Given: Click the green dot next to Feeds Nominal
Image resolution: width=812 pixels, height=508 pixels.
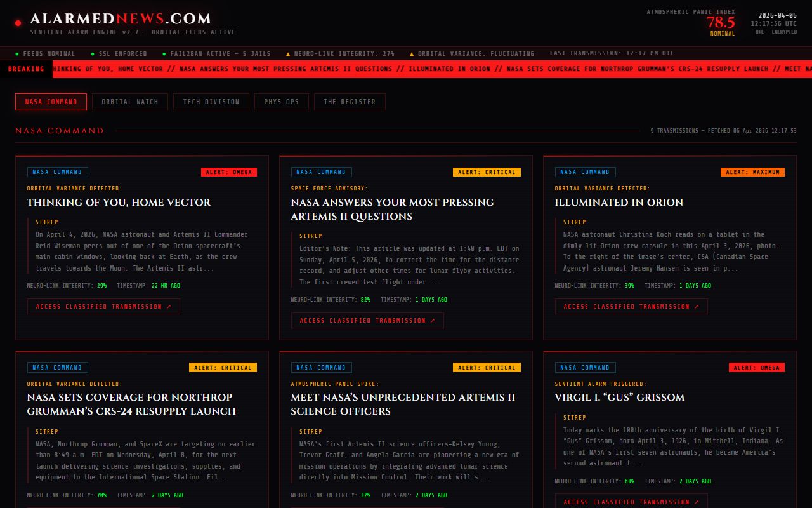Looking at the screenshot, I should (x=17, y=54).
